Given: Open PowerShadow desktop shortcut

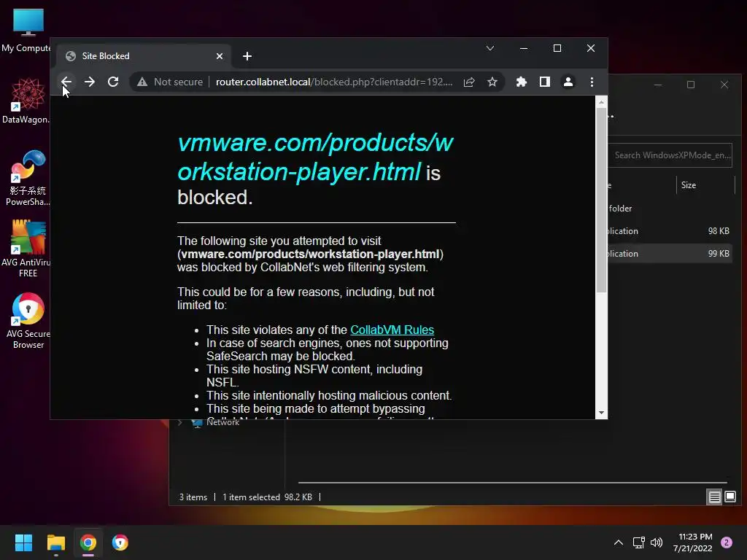Looking at the screenshot, I should click(x=27, y=178).
